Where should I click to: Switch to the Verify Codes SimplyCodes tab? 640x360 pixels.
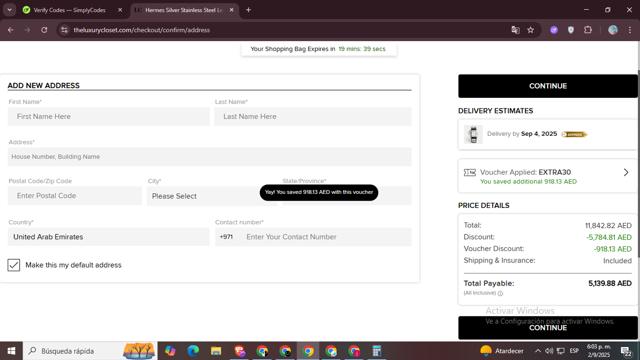point(69,10)
